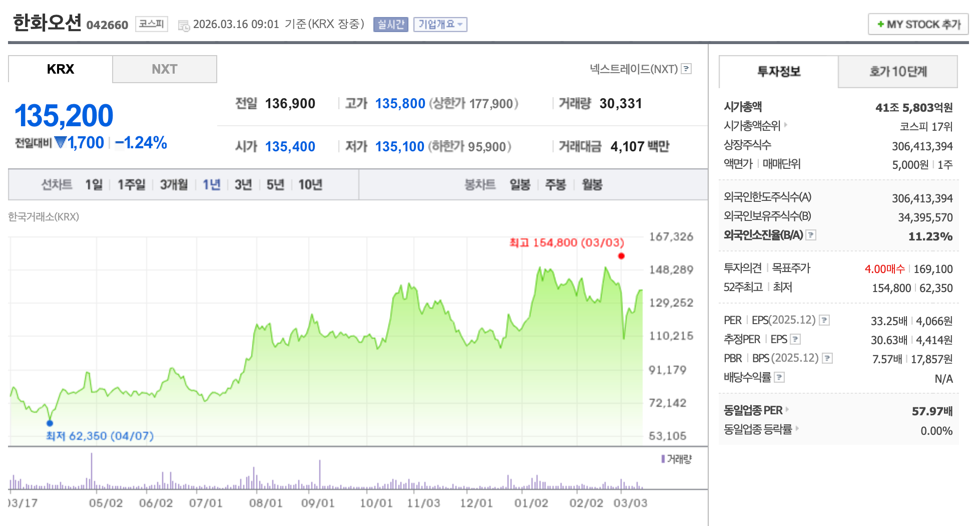Show the 3개월 line chart
The width and height of the screenshot is (980, 526).
pyautogui.click(x=174, y=185)
